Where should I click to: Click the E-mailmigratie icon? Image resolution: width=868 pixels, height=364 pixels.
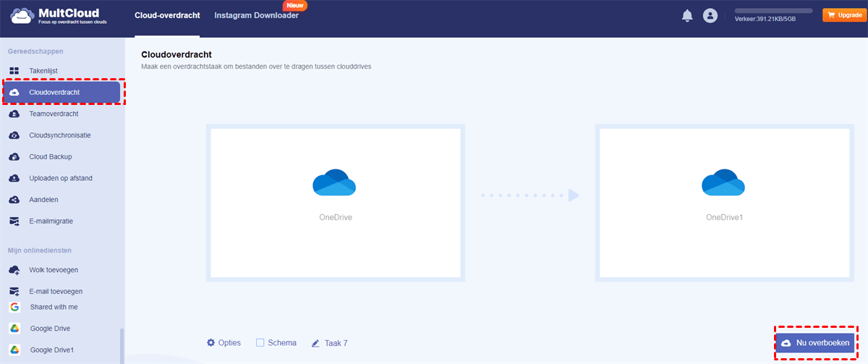click(14, 221)
